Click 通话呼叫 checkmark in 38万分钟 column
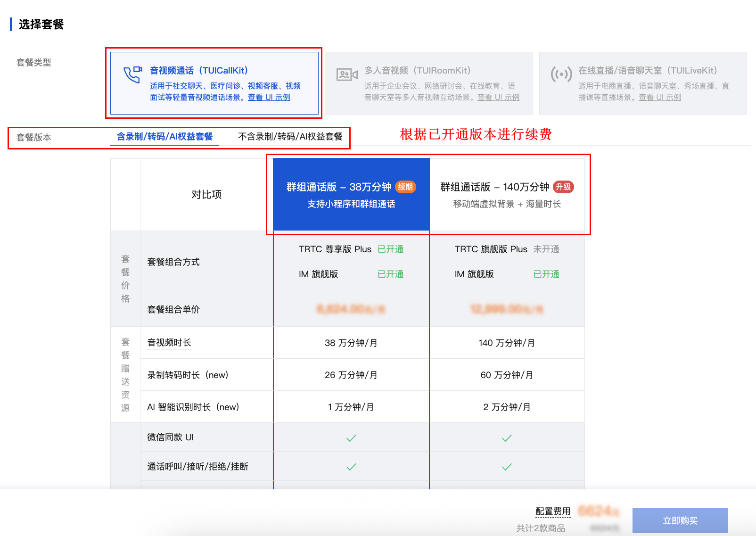This screenshot has height=536, width=756. 351,467
